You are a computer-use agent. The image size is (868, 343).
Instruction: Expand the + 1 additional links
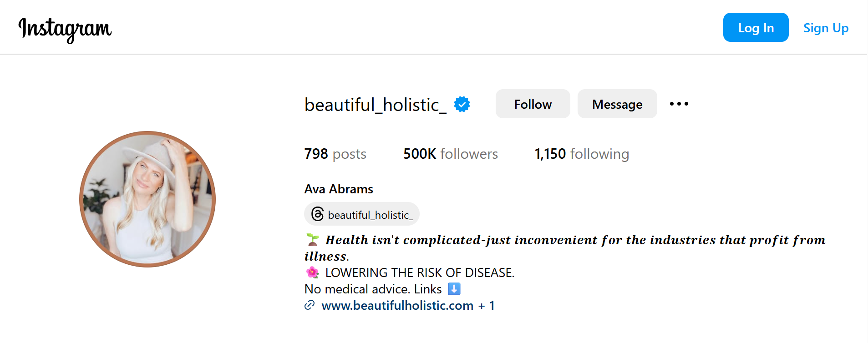coord(487,306)
